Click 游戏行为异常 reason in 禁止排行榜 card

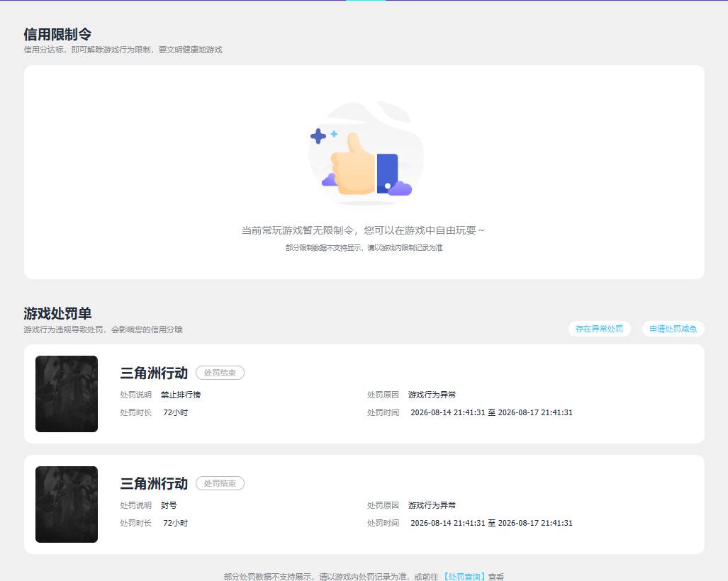[432, 395]
